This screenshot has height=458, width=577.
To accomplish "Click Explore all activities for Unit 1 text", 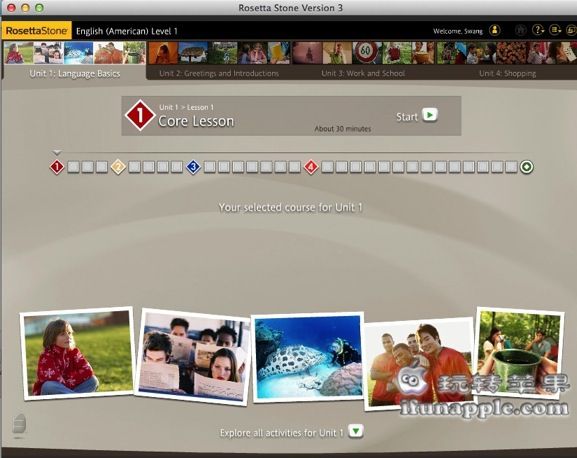I will [282, 433].
